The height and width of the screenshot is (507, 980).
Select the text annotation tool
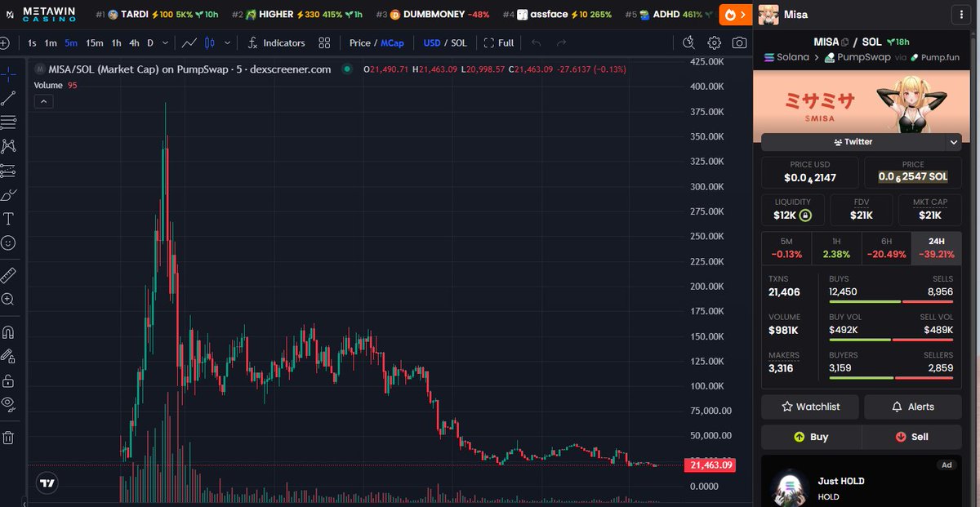coord(9,219)
